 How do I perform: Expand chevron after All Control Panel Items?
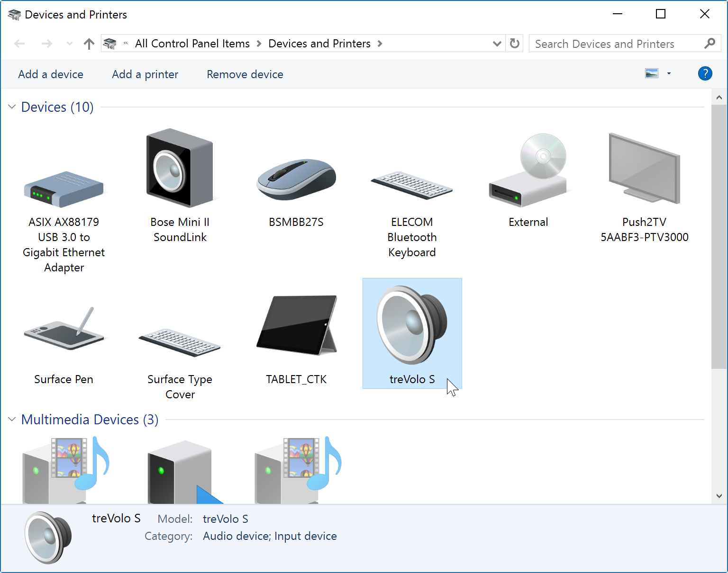click(259, 44)
